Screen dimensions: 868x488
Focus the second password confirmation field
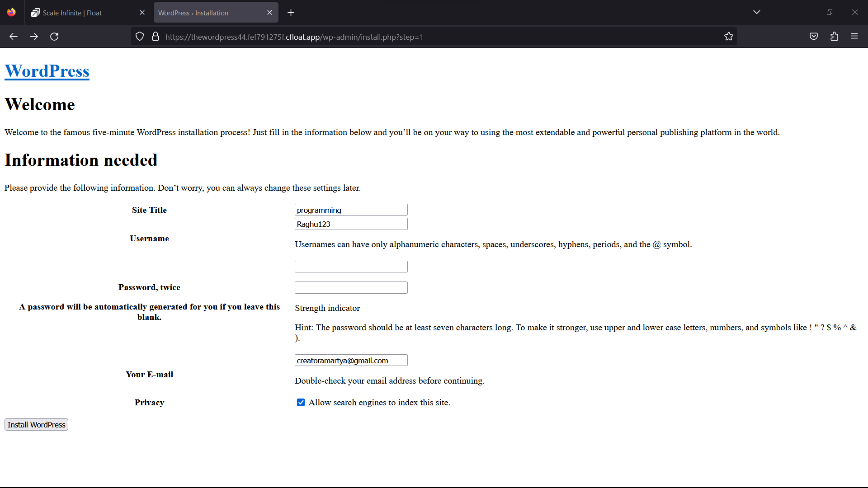tap(351, 288)
